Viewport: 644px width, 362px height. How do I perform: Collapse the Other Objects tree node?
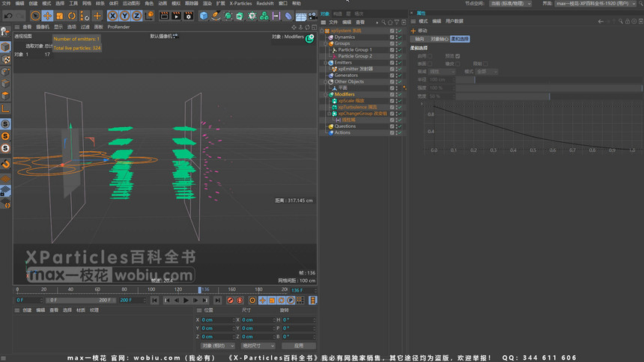[326, 82]
